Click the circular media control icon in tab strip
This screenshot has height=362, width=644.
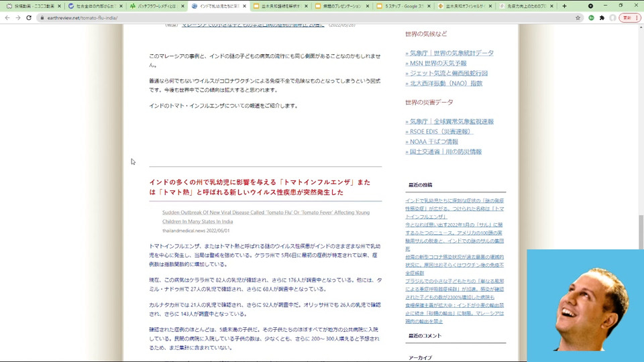click(590, 6)
